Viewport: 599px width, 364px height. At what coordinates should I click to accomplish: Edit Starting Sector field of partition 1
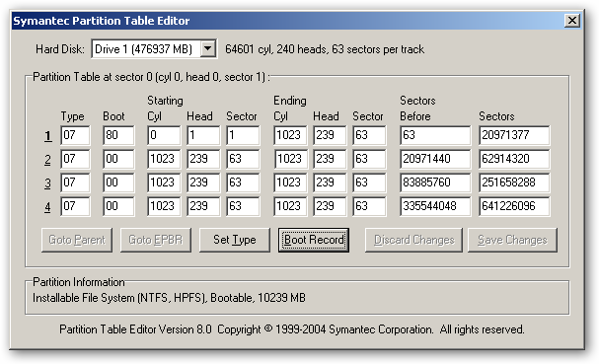click(x=243, y=135)
